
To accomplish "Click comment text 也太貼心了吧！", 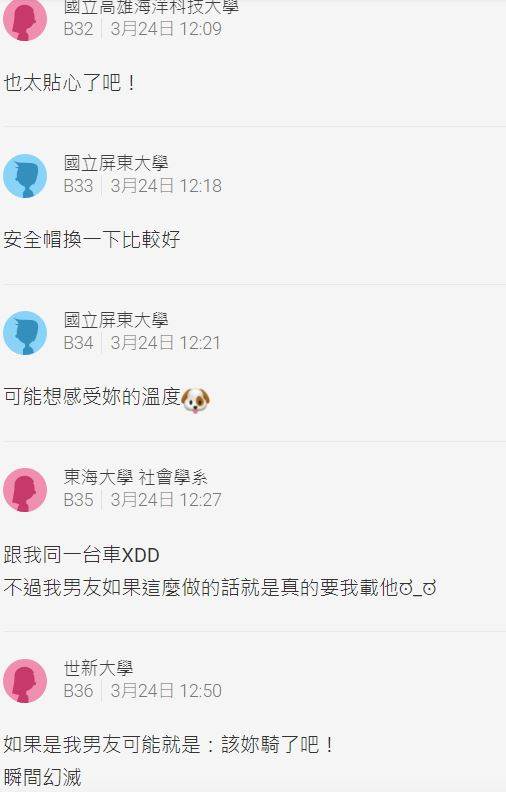I will point(70,82).
